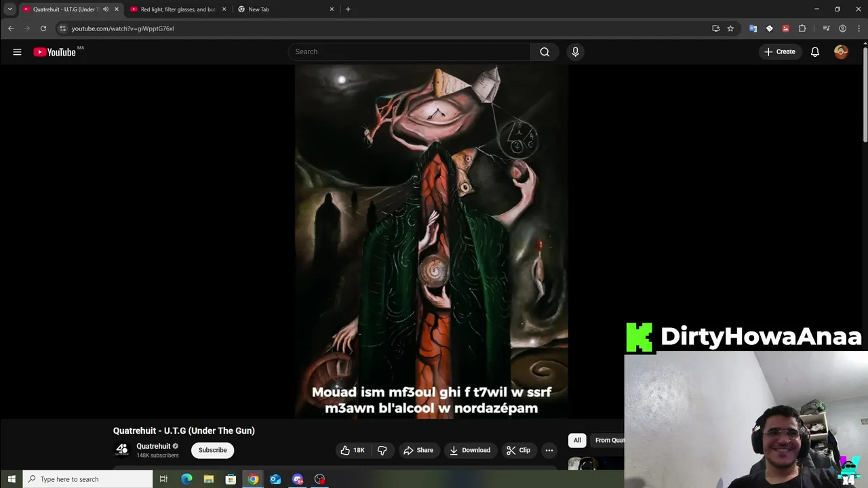Viewport: 868px width, 488px height.
Task: Open the Extensions puzzle piece menu
Action: [802, 28]
